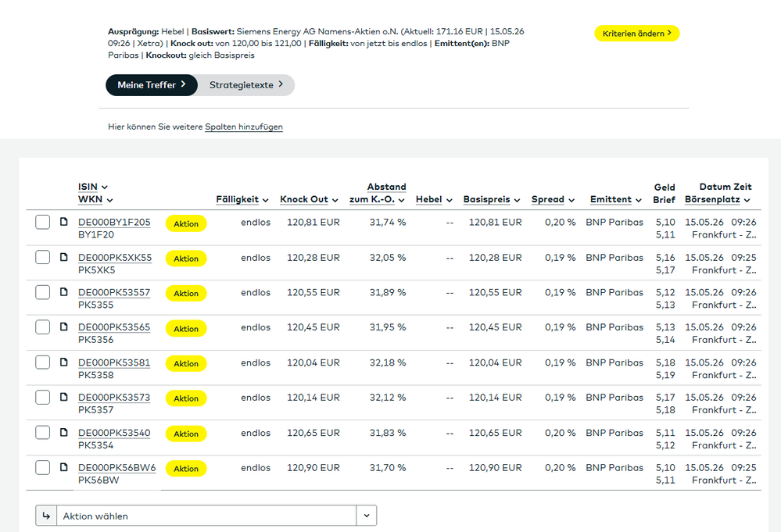Sort by Knock Out column
This screenshot has width=781, height=532.
(x=309, y=199)
